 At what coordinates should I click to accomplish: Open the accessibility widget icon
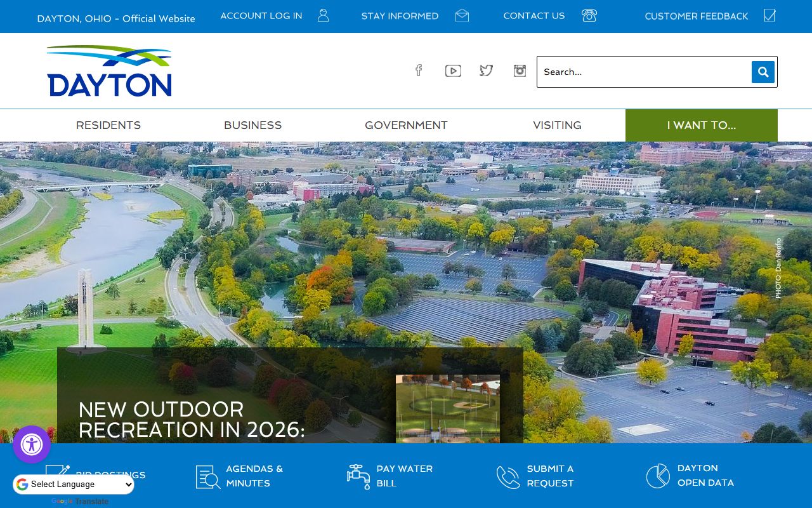(32, 444)
